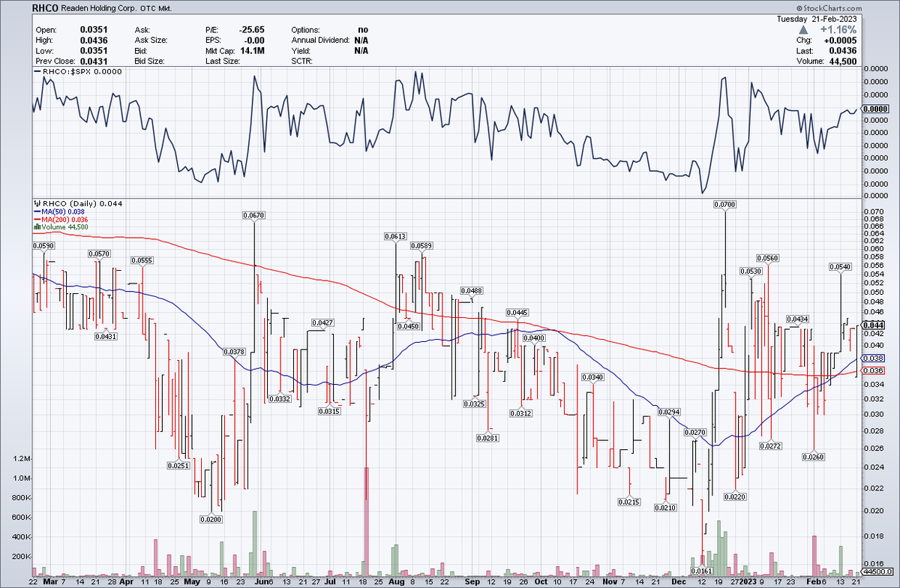
Task: Click the RHCO ticker symbol heading
Action: tap(46, 7)
